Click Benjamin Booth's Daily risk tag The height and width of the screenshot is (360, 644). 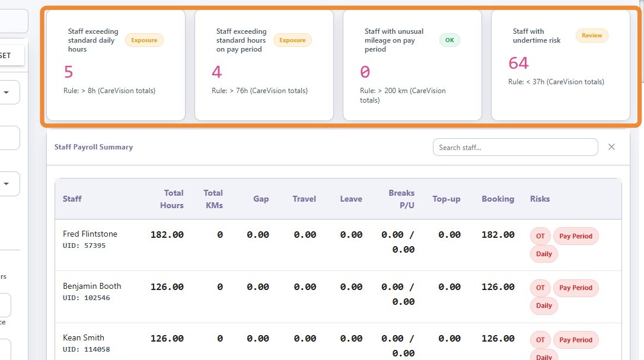pos(544,306)
